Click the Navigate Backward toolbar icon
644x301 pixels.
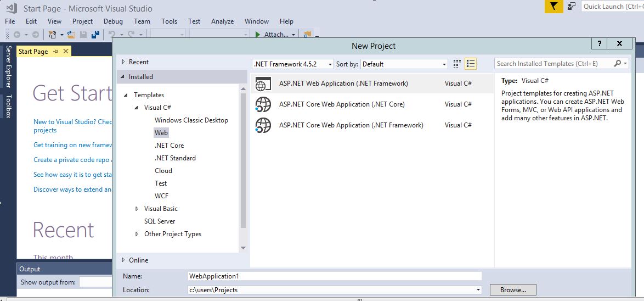pos(17,35)
